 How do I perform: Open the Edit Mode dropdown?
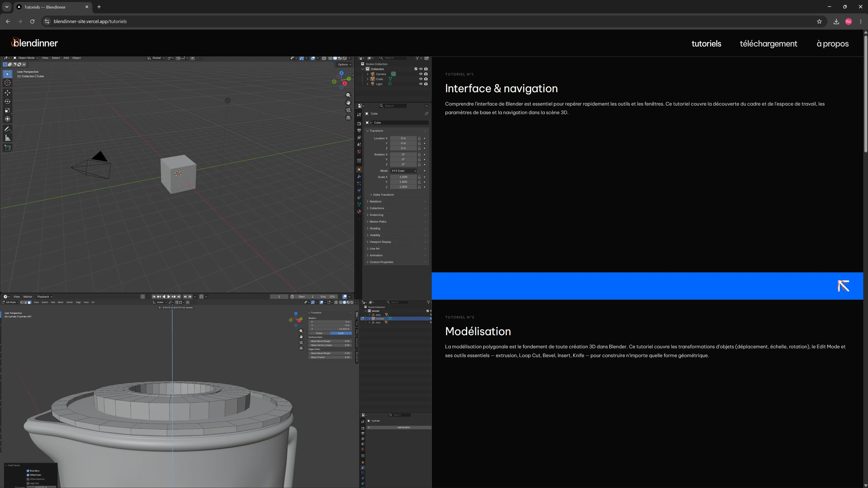click(10, 302)
